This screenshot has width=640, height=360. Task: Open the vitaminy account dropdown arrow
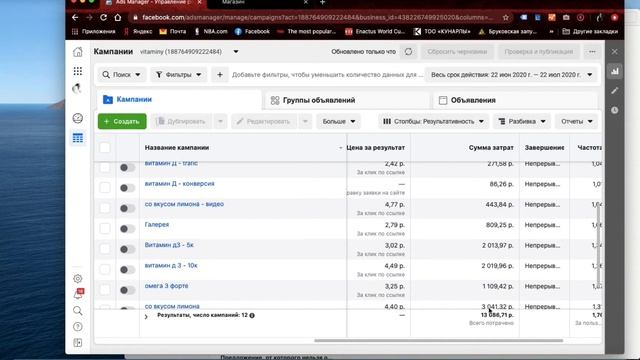tap(236, 52)
